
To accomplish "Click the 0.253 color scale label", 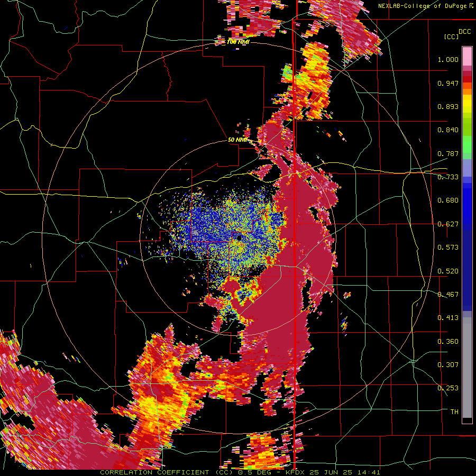I will click(448, 388).
